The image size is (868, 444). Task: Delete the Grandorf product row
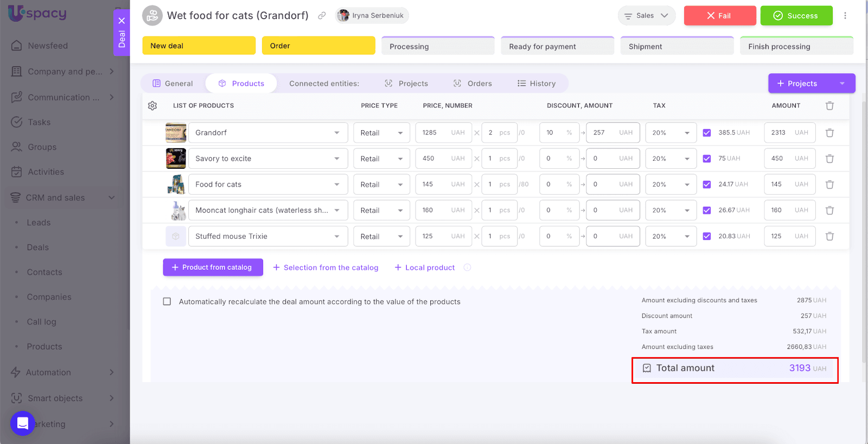(829, 133)
